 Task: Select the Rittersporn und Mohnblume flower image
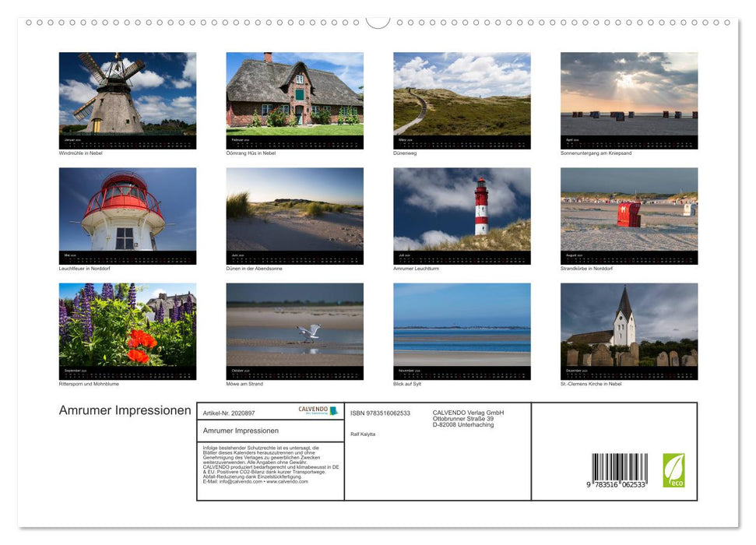[x=127, y=330]
